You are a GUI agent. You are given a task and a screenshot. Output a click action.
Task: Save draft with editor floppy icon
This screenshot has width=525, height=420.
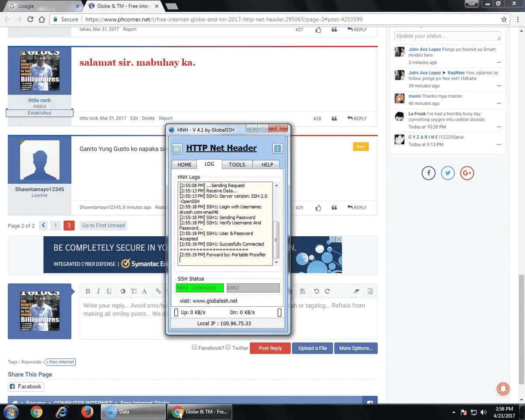coord(302,291)
